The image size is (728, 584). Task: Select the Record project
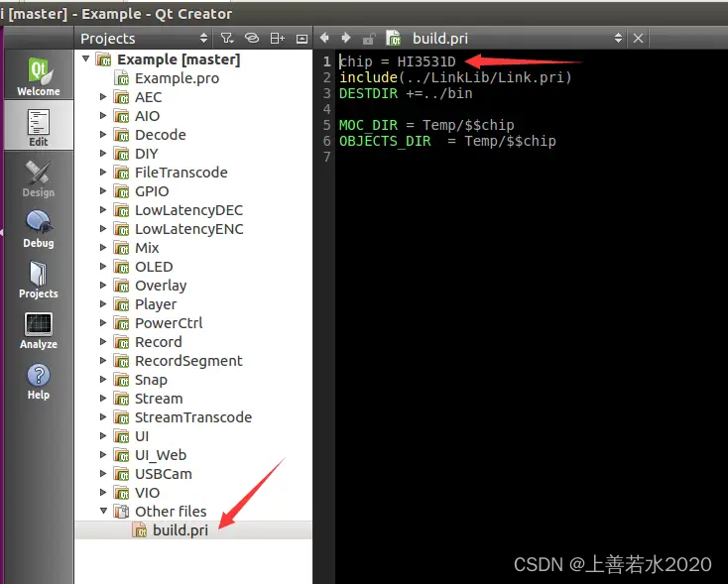(x=159, y=342)
